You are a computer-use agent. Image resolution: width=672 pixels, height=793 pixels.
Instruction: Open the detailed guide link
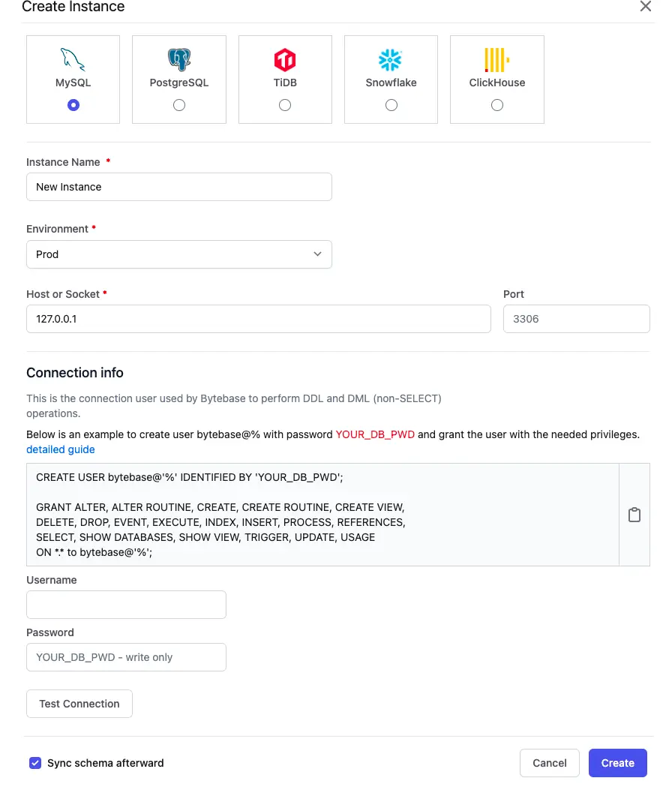click(61, 449)
